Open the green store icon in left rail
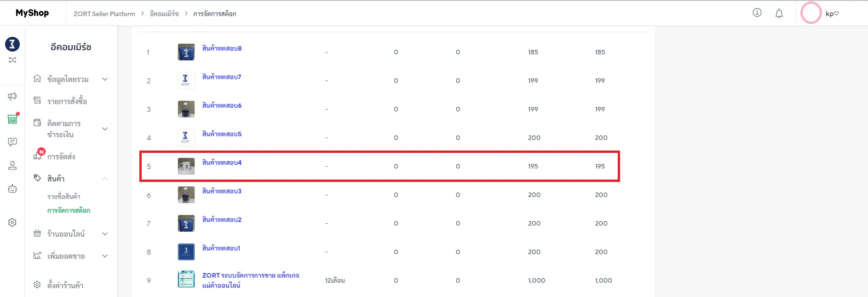This screenshot has width=868, height=297. pos(12,119)
